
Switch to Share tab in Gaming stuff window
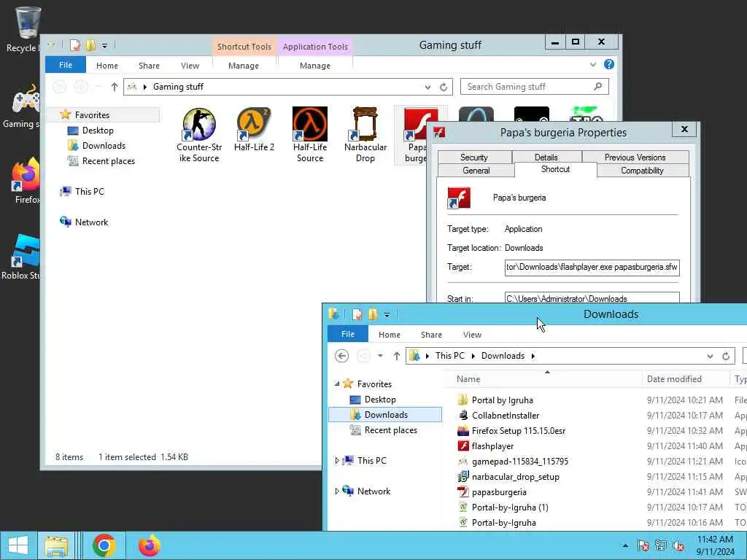coord(149,66)
